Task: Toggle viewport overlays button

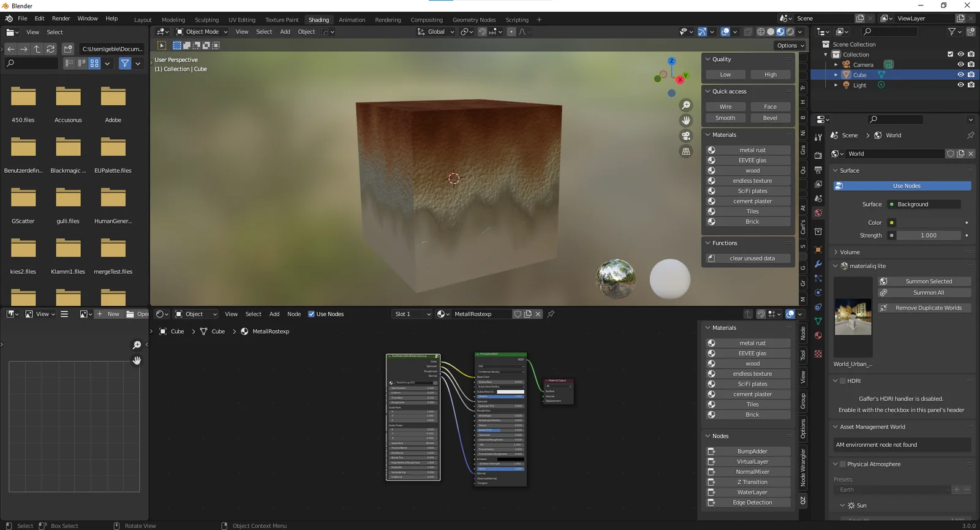Action: [725, 32]
